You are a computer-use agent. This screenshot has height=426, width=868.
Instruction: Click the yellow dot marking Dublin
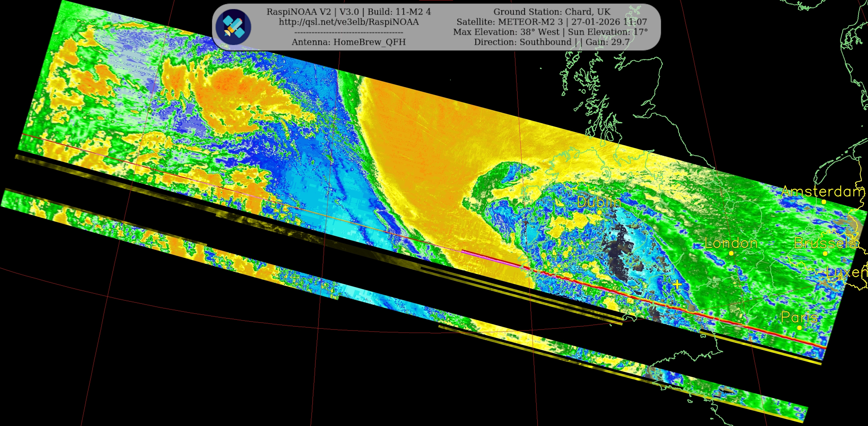coord(599,213)
